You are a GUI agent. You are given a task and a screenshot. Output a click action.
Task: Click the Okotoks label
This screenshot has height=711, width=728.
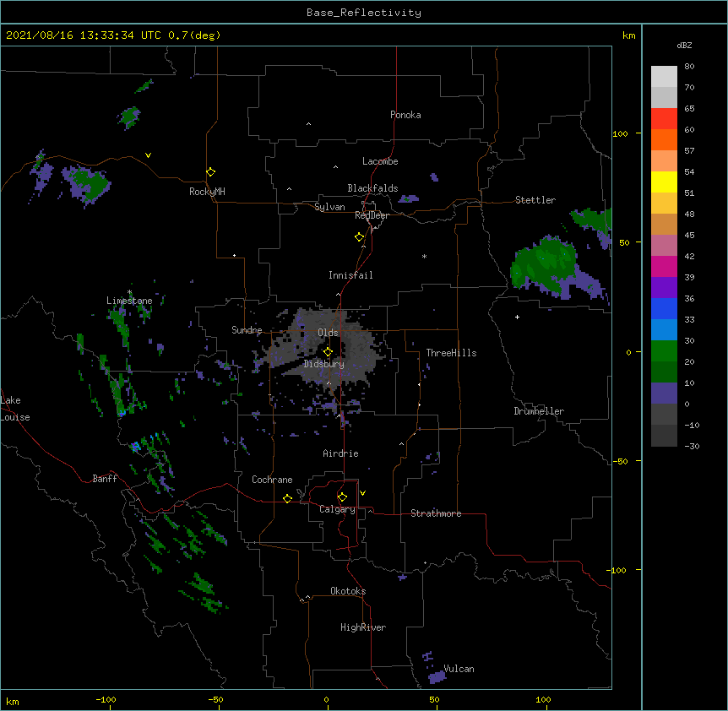pyautogui.click(x=348, y=591)
